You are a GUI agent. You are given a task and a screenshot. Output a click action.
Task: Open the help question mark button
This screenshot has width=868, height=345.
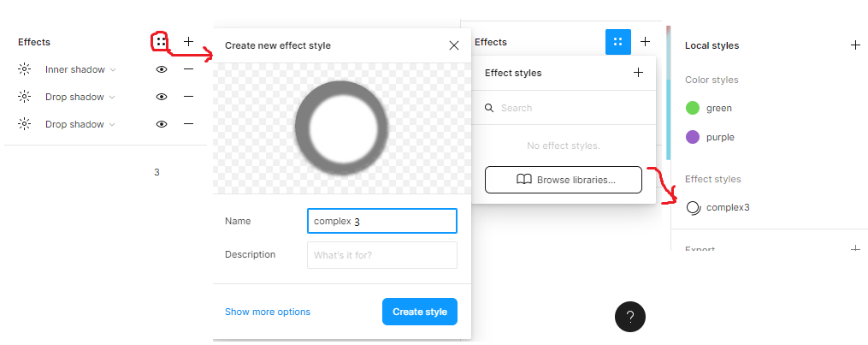[x=630, y=317]
